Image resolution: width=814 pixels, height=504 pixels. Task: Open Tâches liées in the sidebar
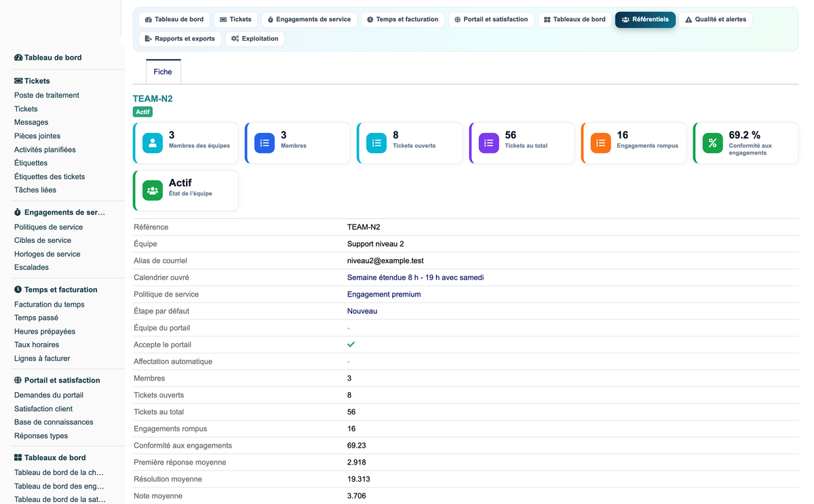pos(35,191)
